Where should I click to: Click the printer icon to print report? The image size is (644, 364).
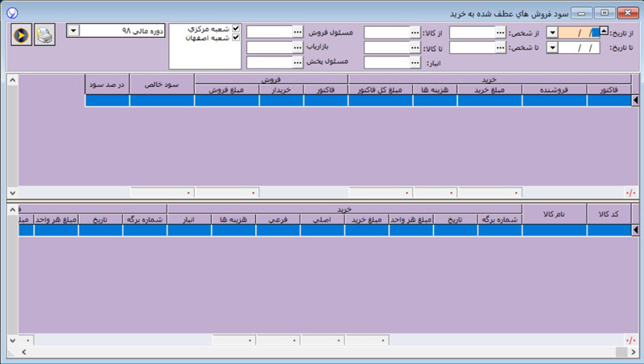pos(45,35)
